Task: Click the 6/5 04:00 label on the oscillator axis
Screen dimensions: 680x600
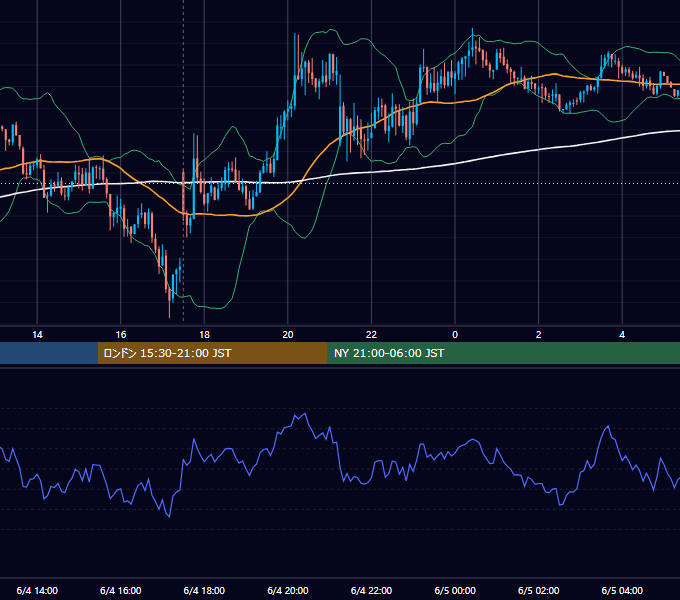Action: (622, 590)
